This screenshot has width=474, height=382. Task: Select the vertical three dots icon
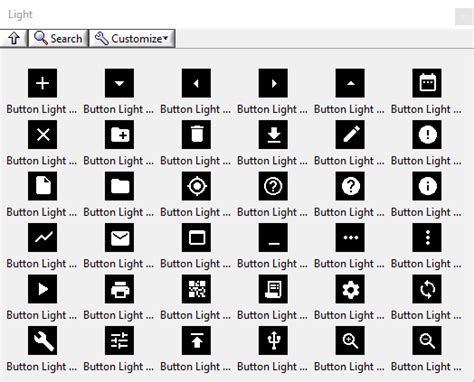pyautogui.click(x=427, y=237)
